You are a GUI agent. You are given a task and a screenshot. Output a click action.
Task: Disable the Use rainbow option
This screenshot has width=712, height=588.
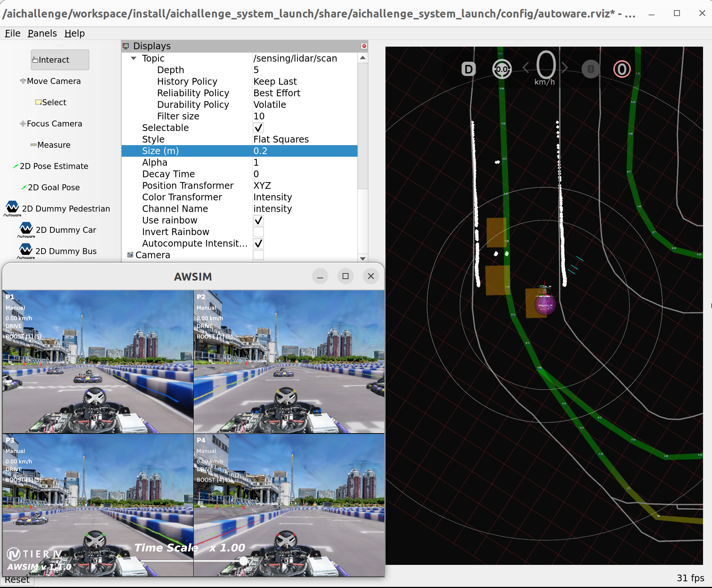click(258, 220)
